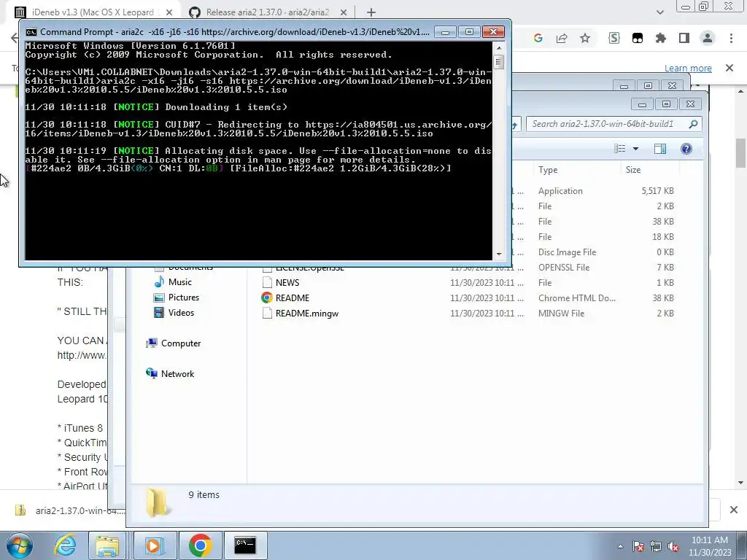Click the Command Prompt scrollbar thumb
Image resolution: width=747 pixels, height=560 pixels.
[x=499, y=62]
